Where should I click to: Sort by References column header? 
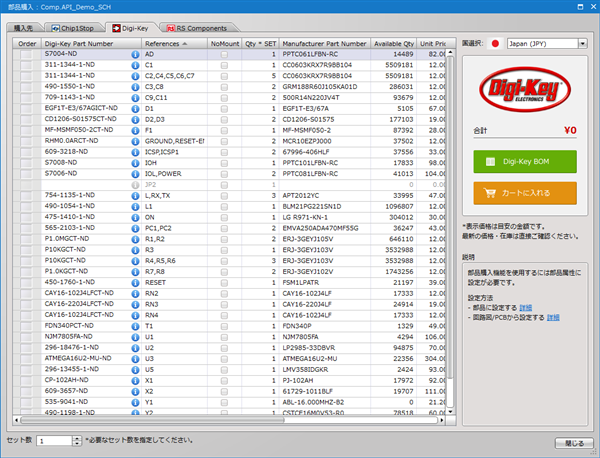(x=174, y=44)
